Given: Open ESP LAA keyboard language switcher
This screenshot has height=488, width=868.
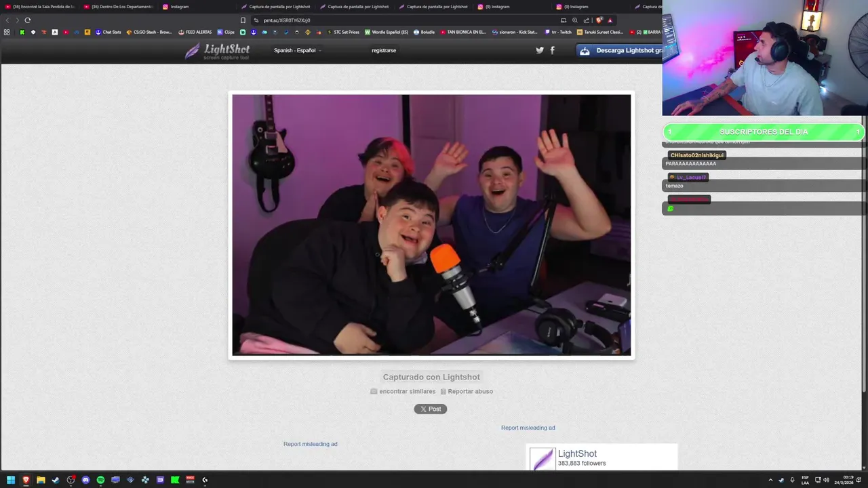Looking at the screenshot, I should tap(805, 480).
